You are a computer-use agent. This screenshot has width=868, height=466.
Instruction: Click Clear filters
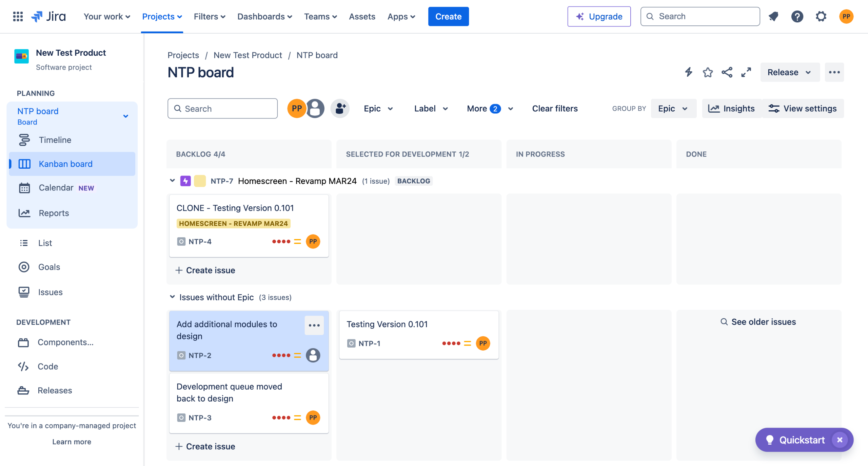[555, 109]
